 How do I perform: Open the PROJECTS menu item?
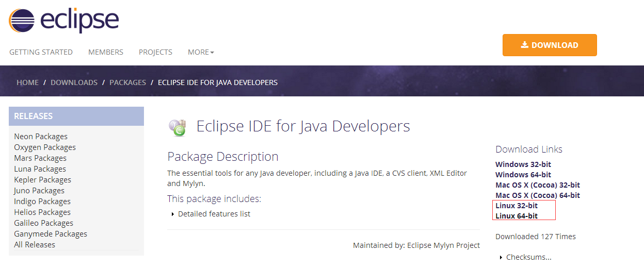coord(155,52)
